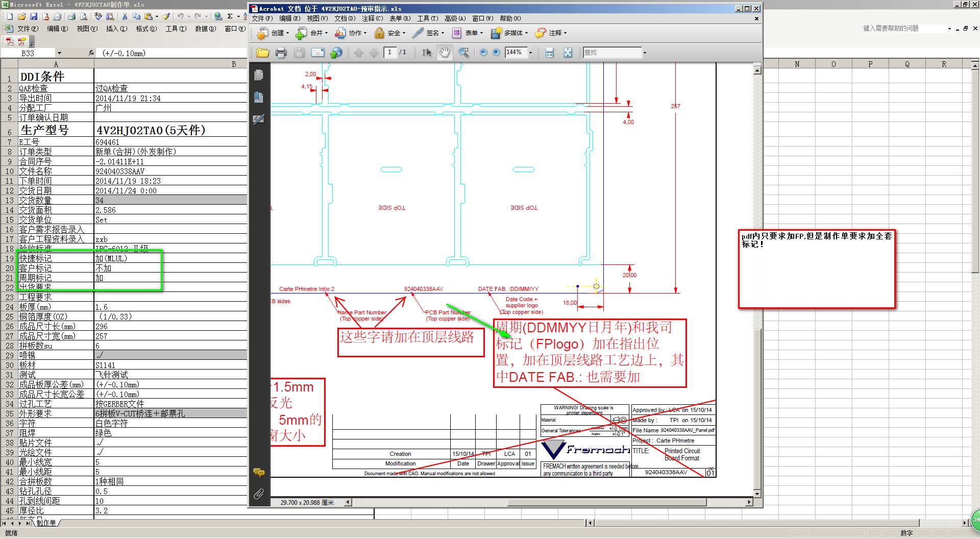Click Excel's Copy icon

tap(136, 16)
